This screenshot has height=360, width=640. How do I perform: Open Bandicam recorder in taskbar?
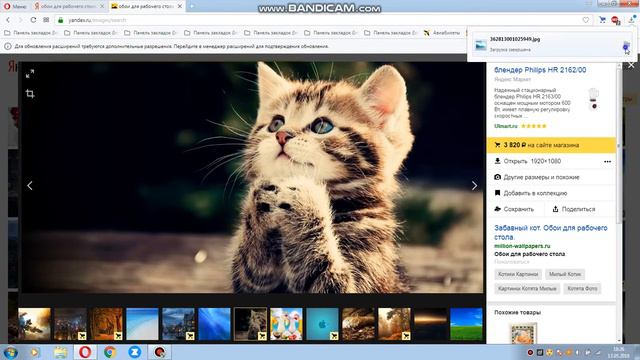coord(160,352)
